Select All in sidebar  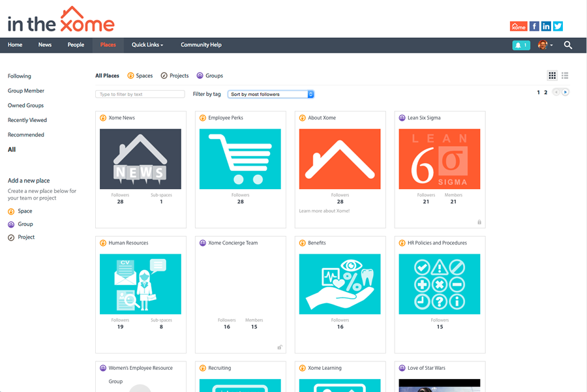(x=12, y=149)
